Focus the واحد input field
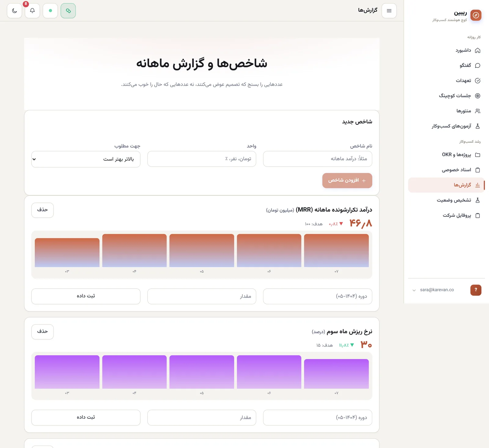Viewport: 489px width, 448px height. 202,159
